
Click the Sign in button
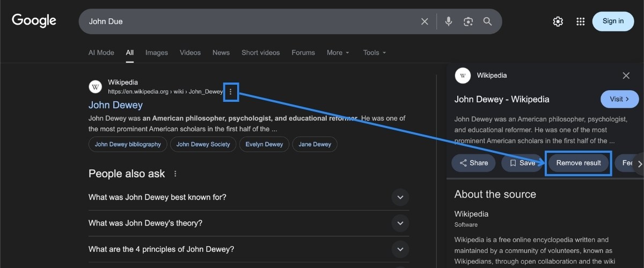[x=613, y=21]
